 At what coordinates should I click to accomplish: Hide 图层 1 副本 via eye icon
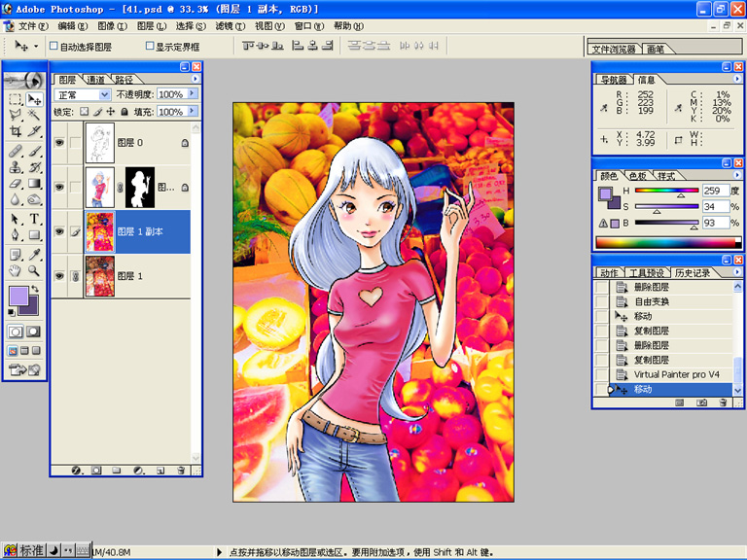click(59, 231)
